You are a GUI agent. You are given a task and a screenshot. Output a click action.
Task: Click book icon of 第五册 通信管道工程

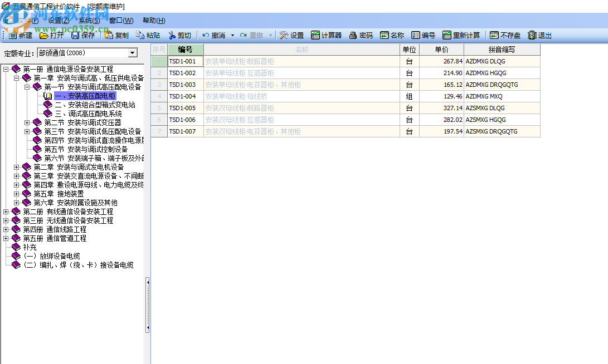[x=16, y=238]
